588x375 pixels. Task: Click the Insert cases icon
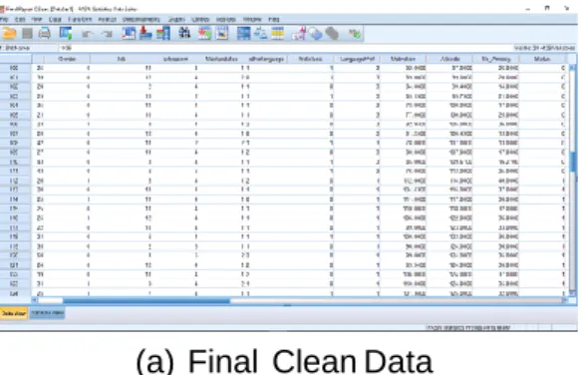[204, 33]
